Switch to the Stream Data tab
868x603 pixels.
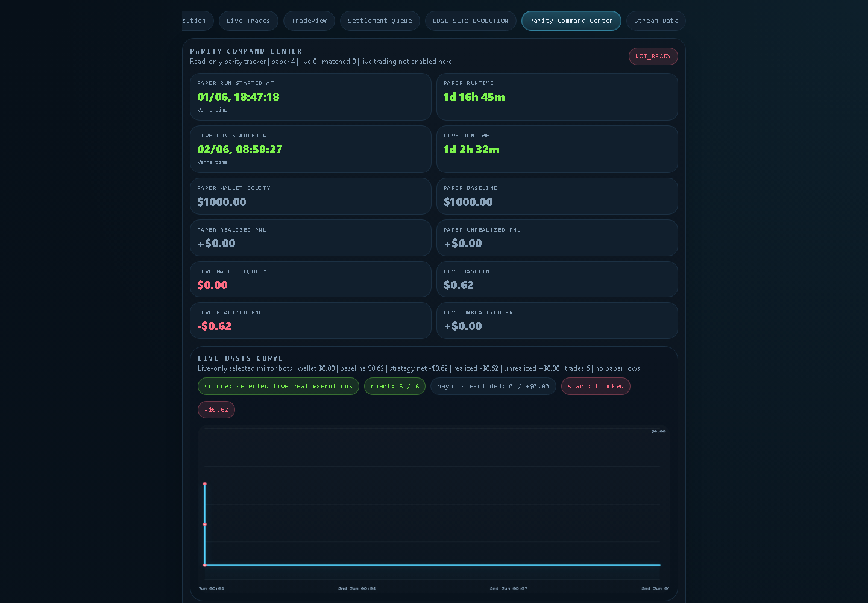tap(656, 21)
